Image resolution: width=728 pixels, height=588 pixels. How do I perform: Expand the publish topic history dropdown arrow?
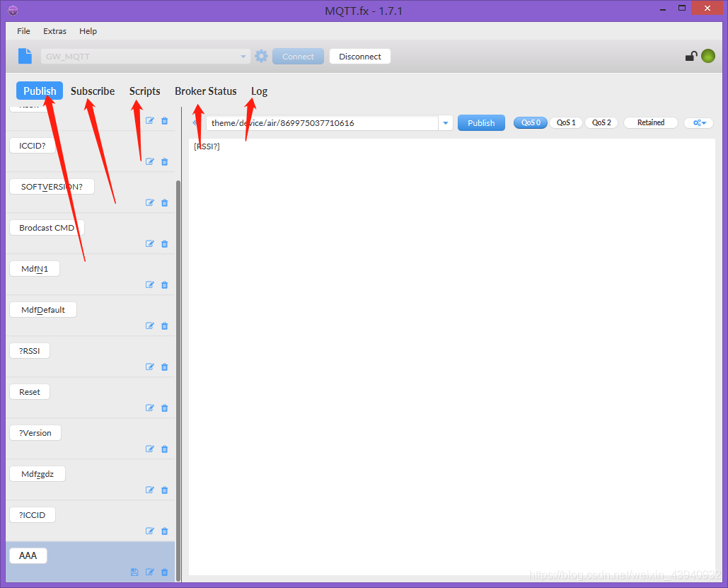pyautogui.click(x=445, y=123)
